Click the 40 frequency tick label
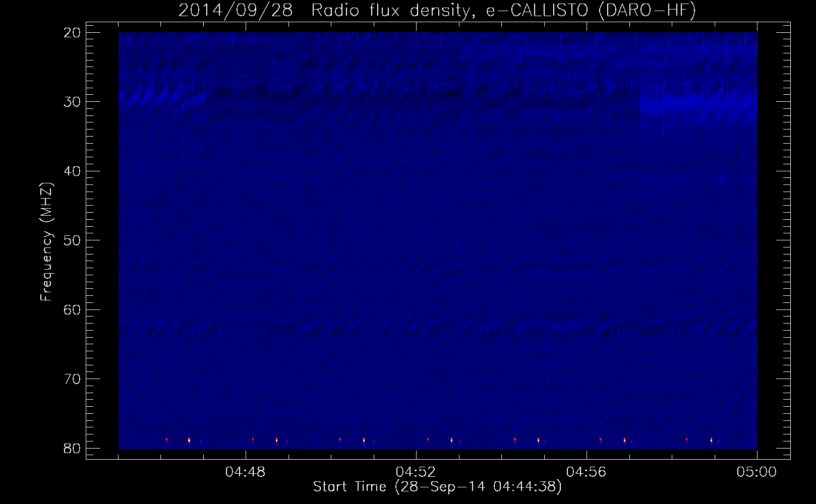The image size is (816, 504). point(73,171)
